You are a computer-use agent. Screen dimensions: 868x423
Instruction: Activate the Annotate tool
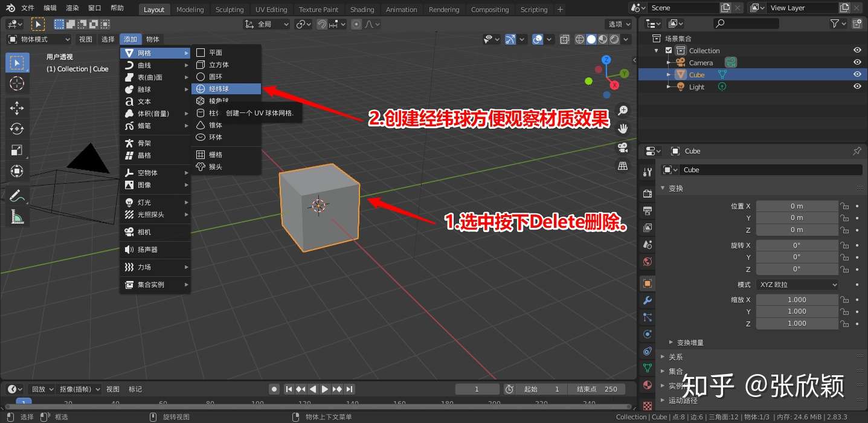17,195
